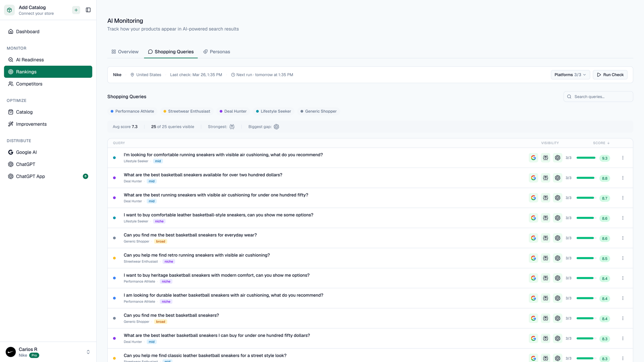Click the 8.8 score badge
The image size is (644, 362).
point(605,178)
